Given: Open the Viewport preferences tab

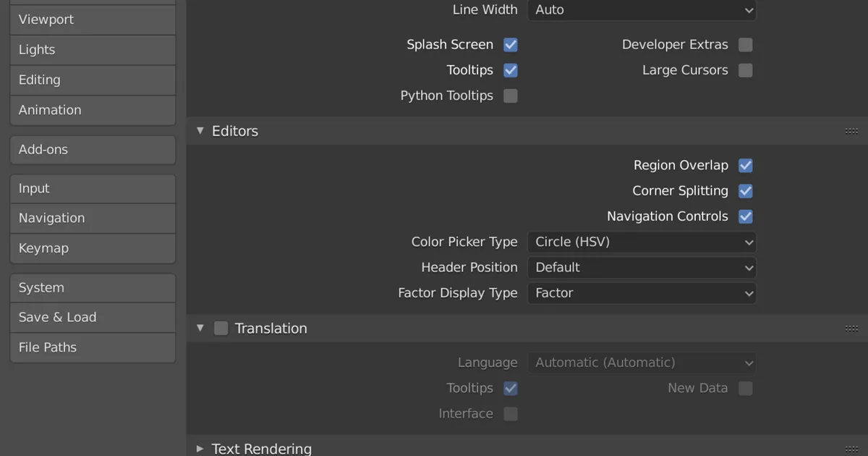Looking at the screenshot, I should 93,20.
